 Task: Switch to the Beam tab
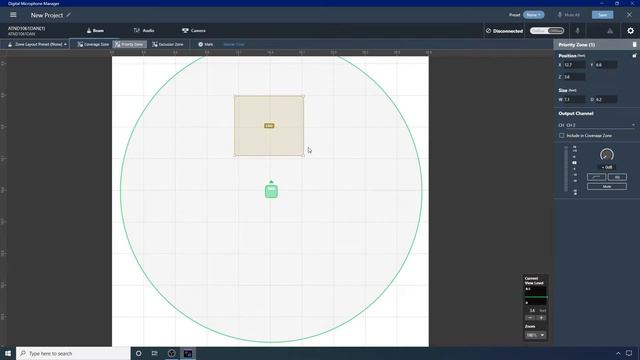pyautogui.click(x=95, y=31)
